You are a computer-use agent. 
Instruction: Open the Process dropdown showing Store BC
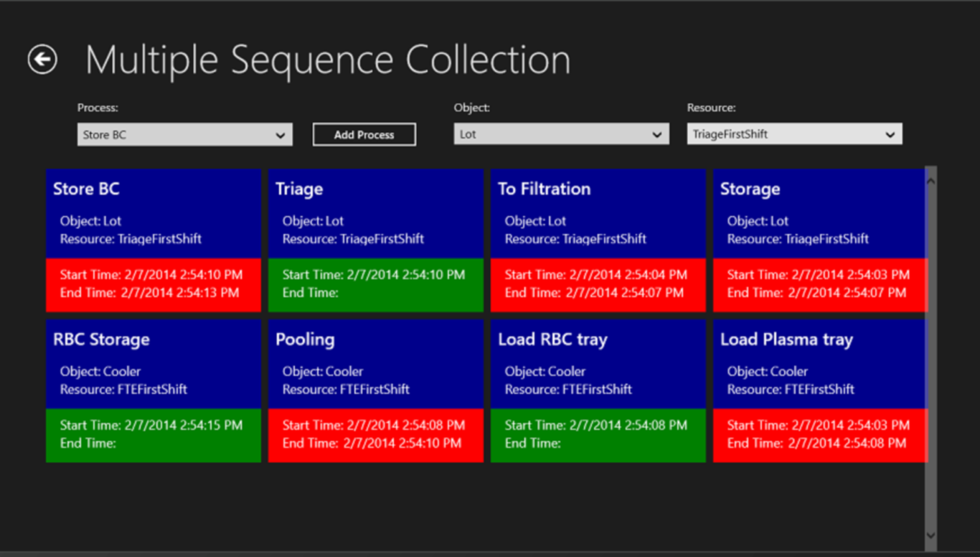click(184, 134)
